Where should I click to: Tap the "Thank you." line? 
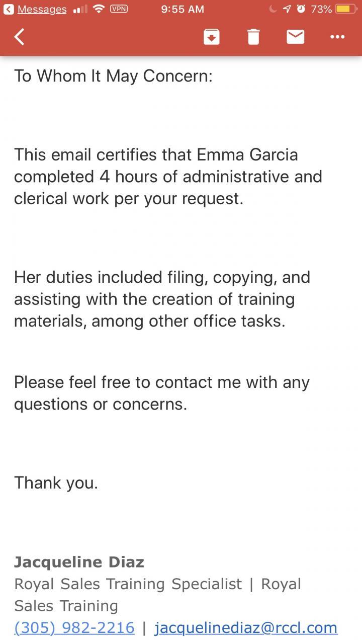[56, 482]
